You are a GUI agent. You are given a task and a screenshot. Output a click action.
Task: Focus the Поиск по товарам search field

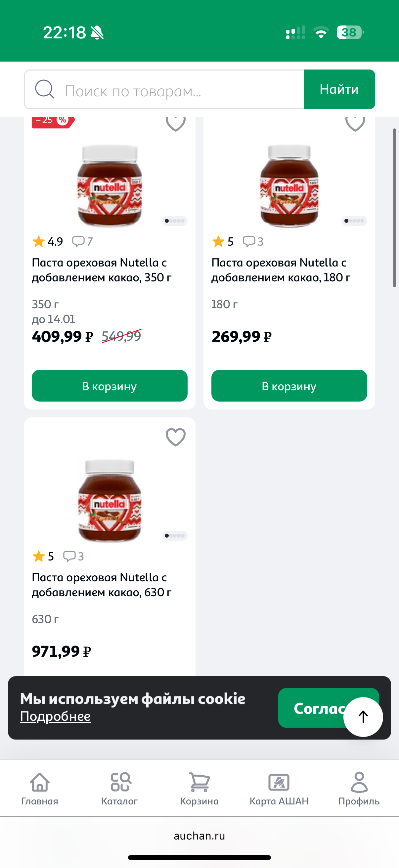(182, 90)
